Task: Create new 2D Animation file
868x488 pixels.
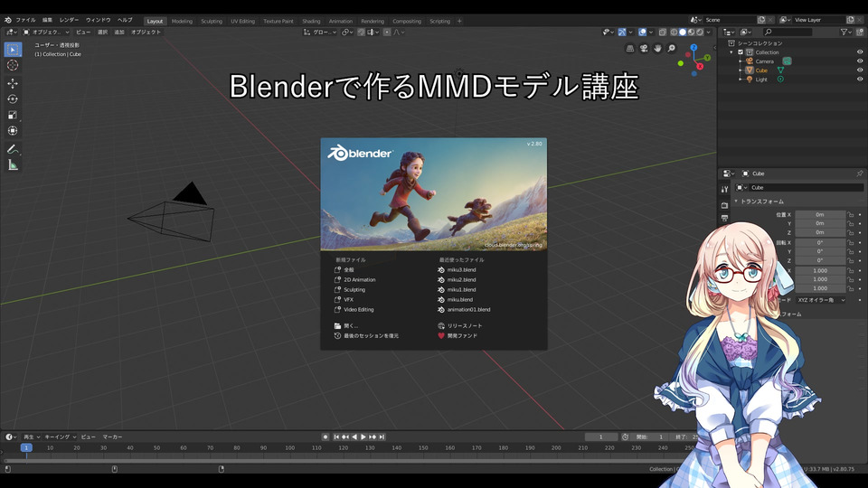Action: (x=355, y=280)
